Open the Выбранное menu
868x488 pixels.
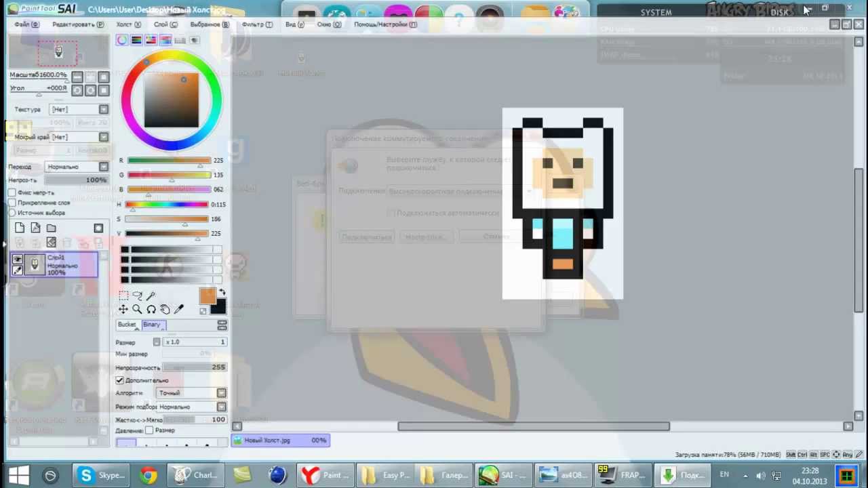(209, 24)
